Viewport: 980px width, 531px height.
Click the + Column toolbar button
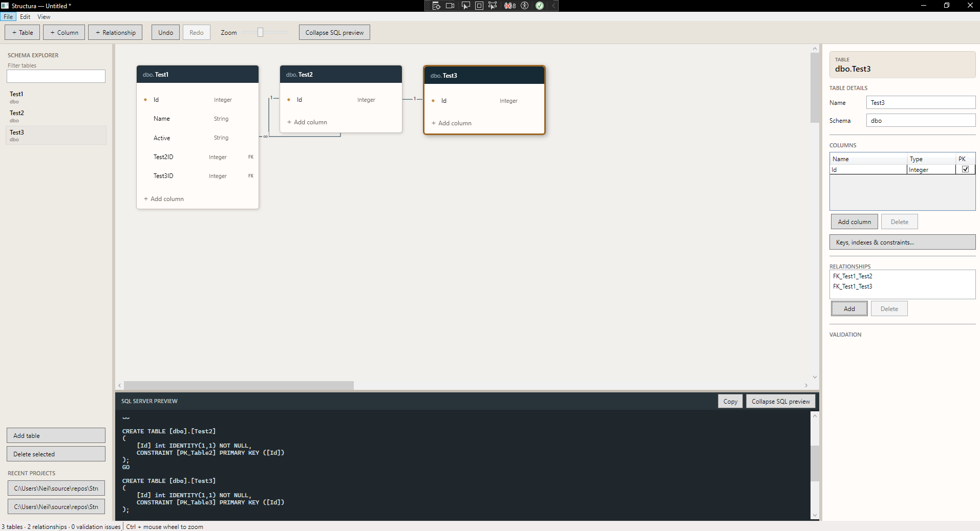click(64, 32)
